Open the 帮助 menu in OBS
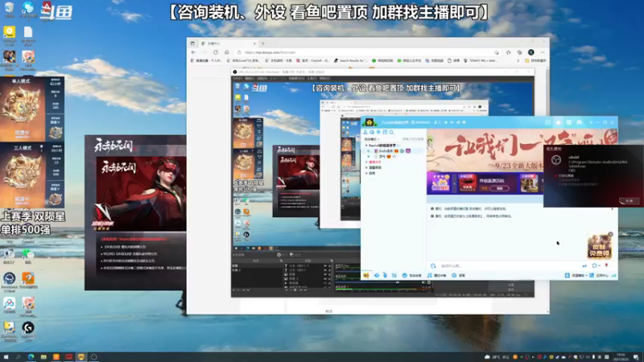 (x=324, y=78)
